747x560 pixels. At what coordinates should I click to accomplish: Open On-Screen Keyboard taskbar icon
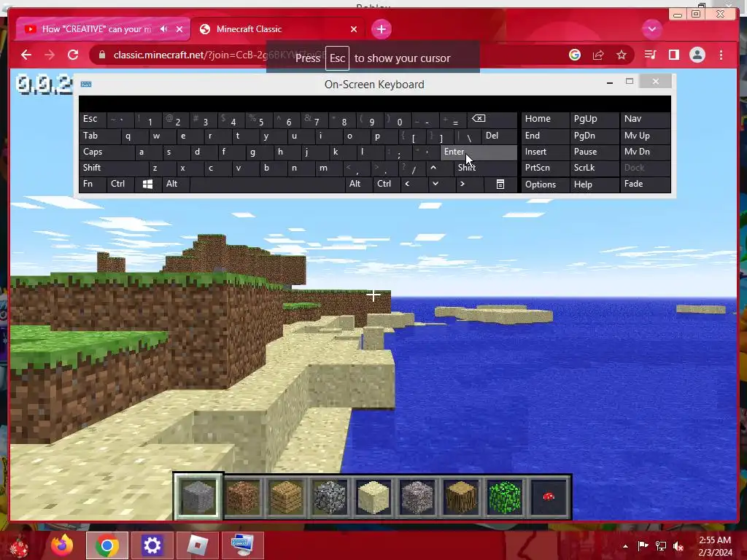[242, 545]
